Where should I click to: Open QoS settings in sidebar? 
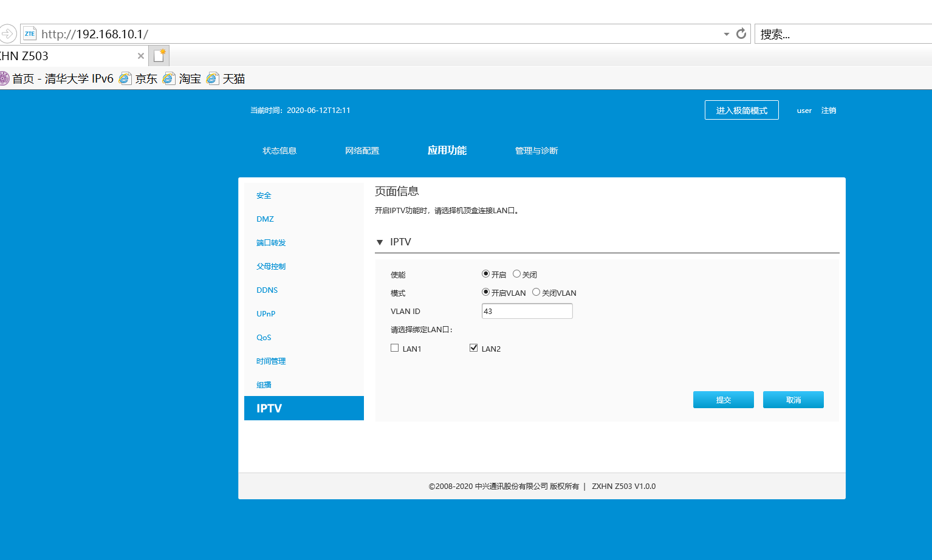[264, 338]
